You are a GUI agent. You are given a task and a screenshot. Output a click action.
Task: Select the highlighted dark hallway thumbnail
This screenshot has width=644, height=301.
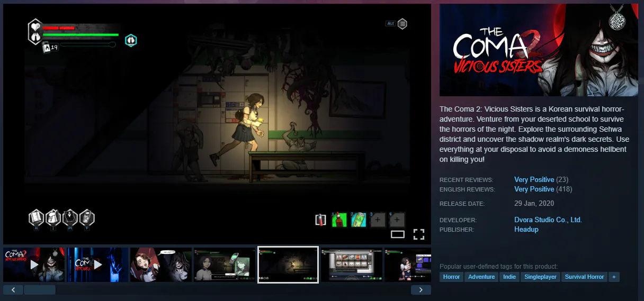pyautogui.click(x=288, y=264)
